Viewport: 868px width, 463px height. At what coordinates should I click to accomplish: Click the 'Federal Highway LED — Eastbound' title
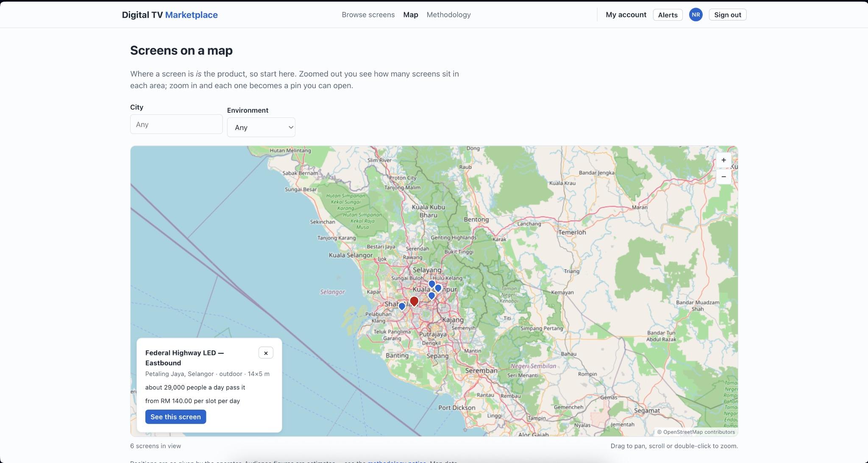point(184,358)
